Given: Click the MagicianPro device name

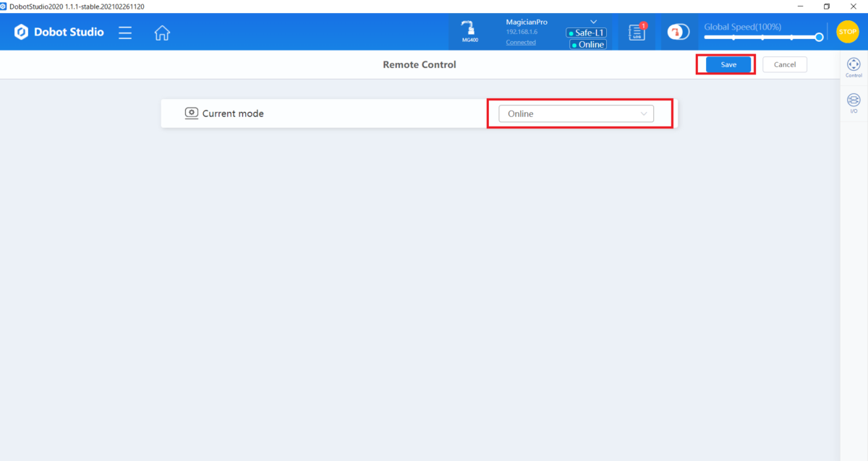Looking at the screenshot, I should (527, 22).
